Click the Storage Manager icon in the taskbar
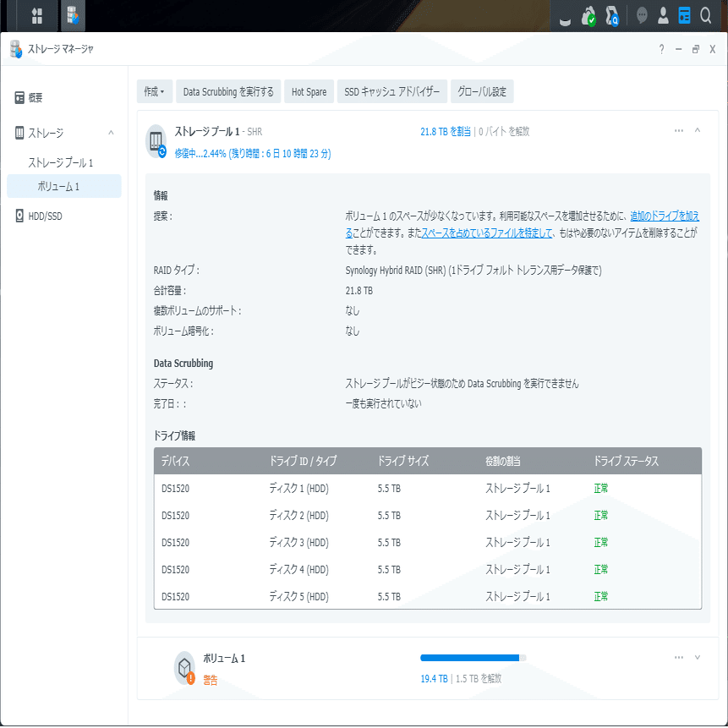728x728 pixels. point(72,15)
